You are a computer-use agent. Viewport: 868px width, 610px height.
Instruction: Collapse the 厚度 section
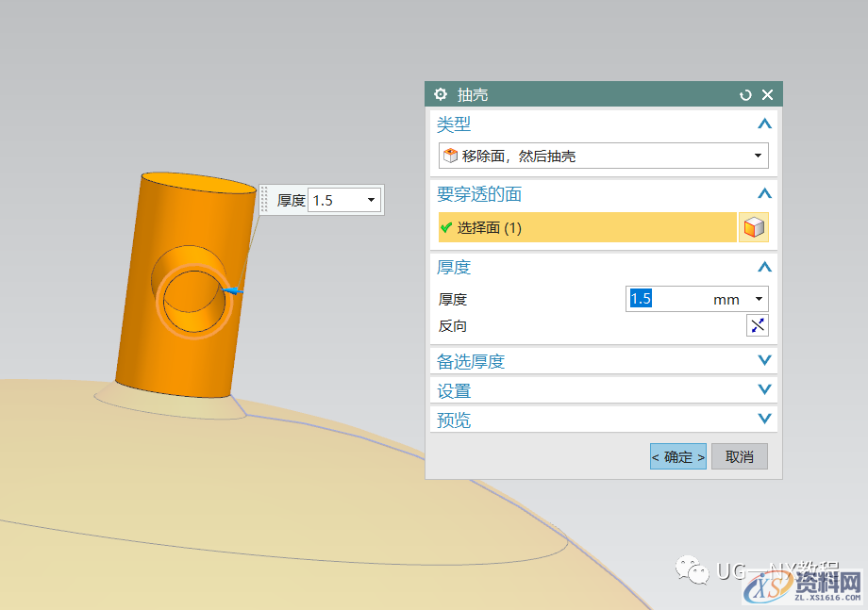tap(764, 267)
